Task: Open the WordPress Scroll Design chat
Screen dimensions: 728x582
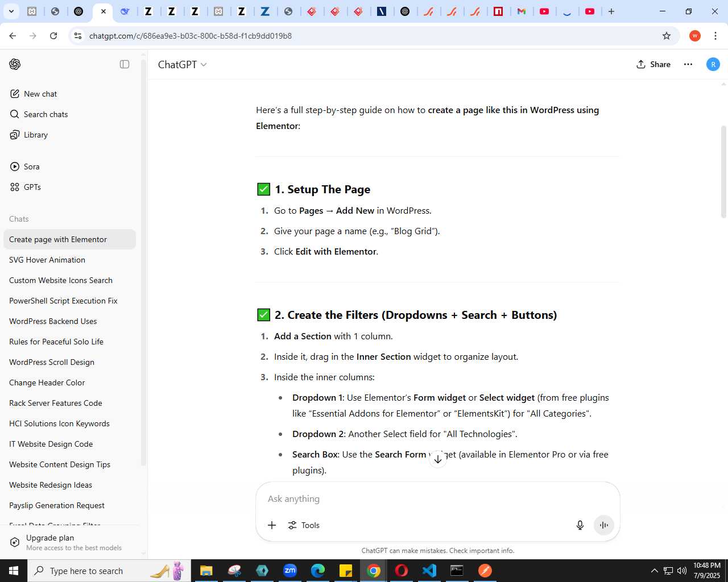Action: (x=69, y=362)
